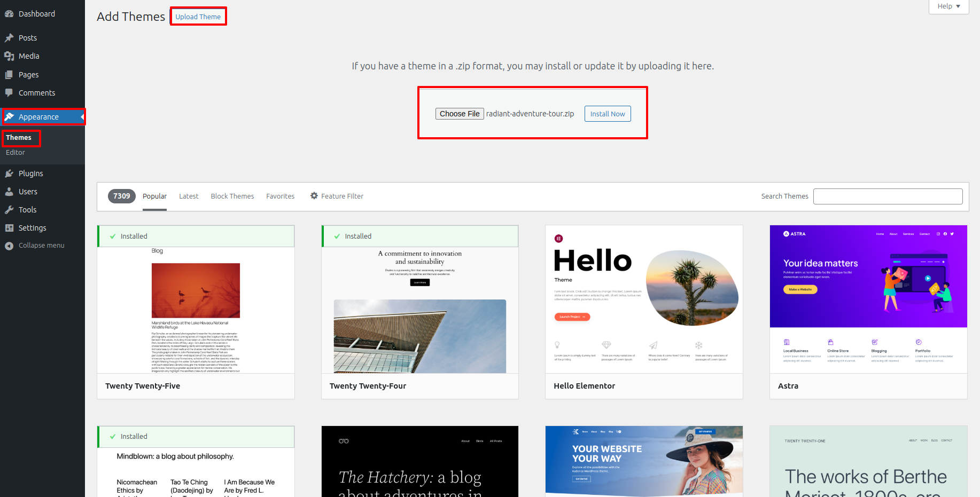This screenshot has width=980, height=497.
Task: Click the Upload Theme button
Action: click(x=198, y=17)
